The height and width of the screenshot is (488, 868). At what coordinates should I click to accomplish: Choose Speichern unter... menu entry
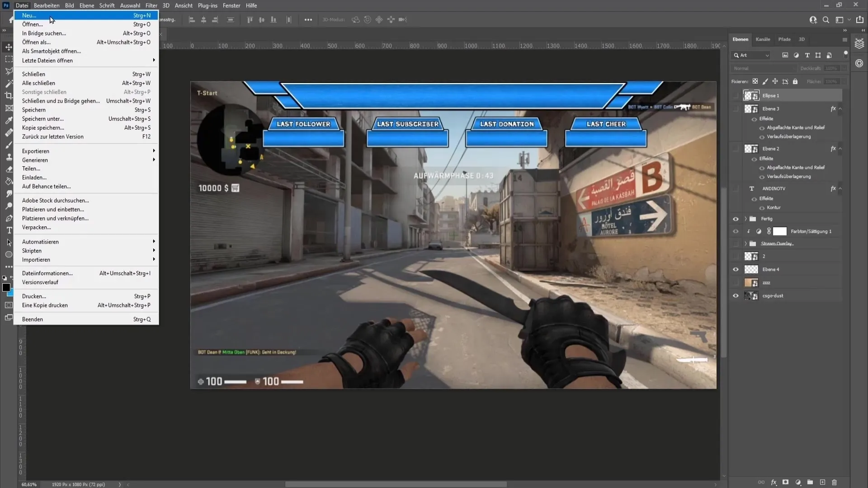click(86, 119)
